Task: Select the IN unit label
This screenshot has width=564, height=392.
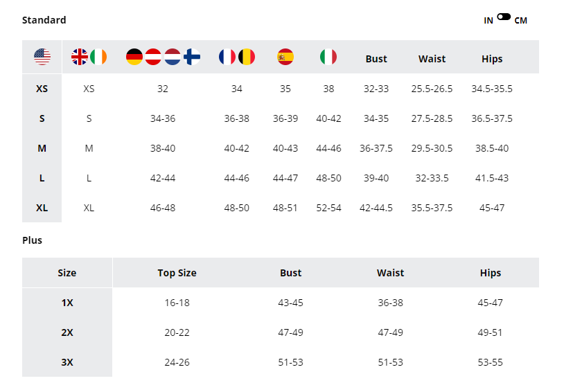Action: (x=488, y=21)
